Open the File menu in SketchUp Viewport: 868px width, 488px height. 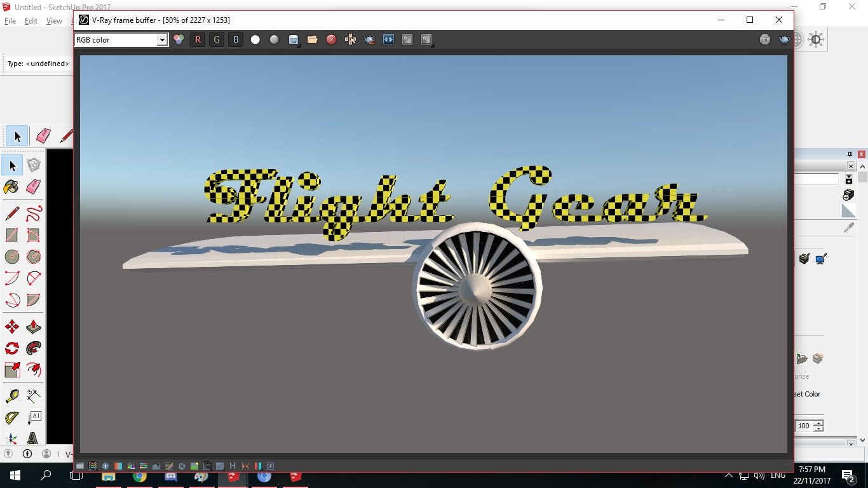10,21
